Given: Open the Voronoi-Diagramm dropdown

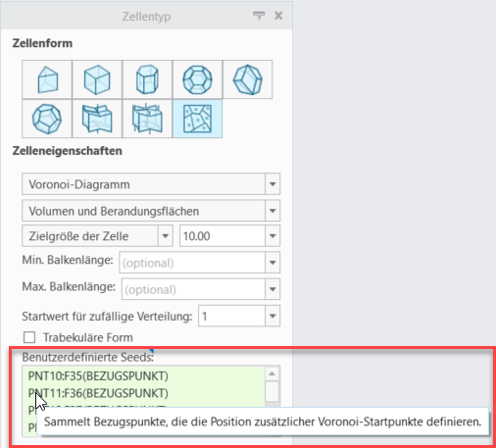Looking at the screenshot, I should pyautogui.click(x=273, y=184).
